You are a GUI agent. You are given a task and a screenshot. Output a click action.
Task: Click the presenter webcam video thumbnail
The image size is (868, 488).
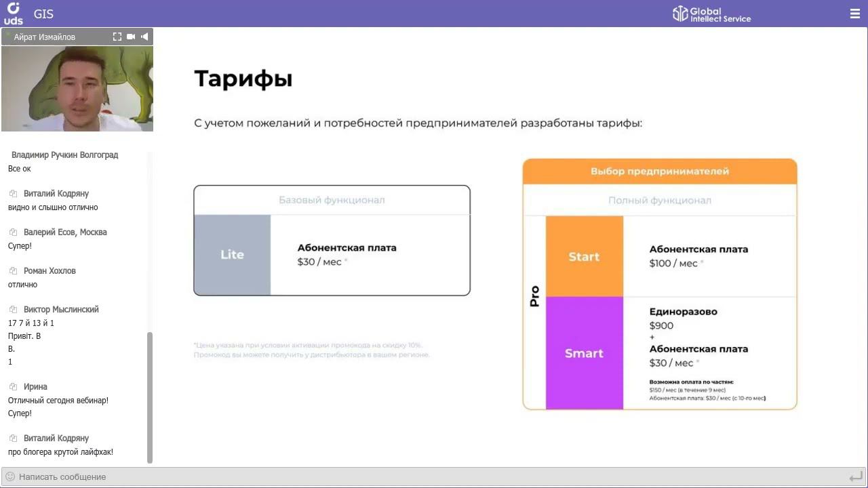(77, 89)
